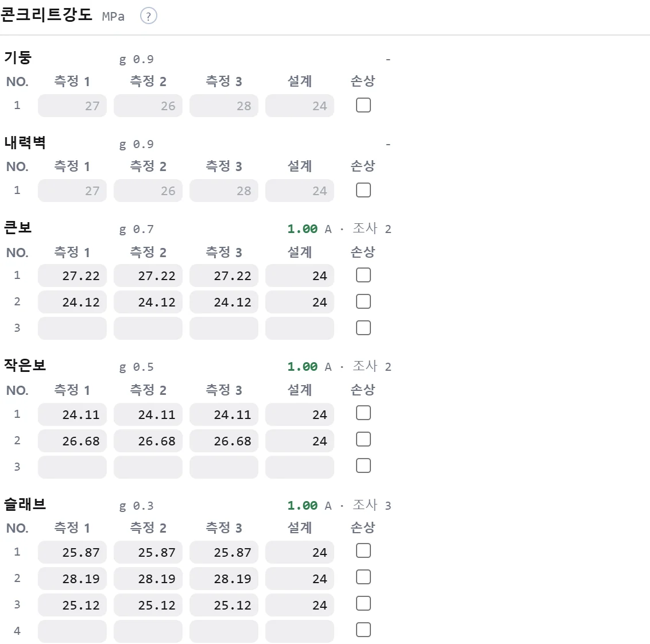Click the 콘크리트강도 panel title
650x644 pixels.
[x=46, y=15]
